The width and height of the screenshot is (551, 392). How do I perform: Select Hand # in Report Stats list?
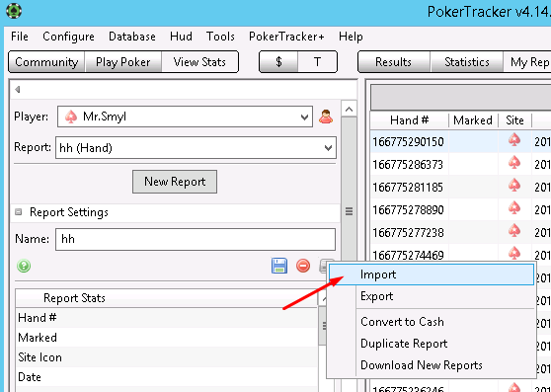pyautogui.click(x=167, y=318)
